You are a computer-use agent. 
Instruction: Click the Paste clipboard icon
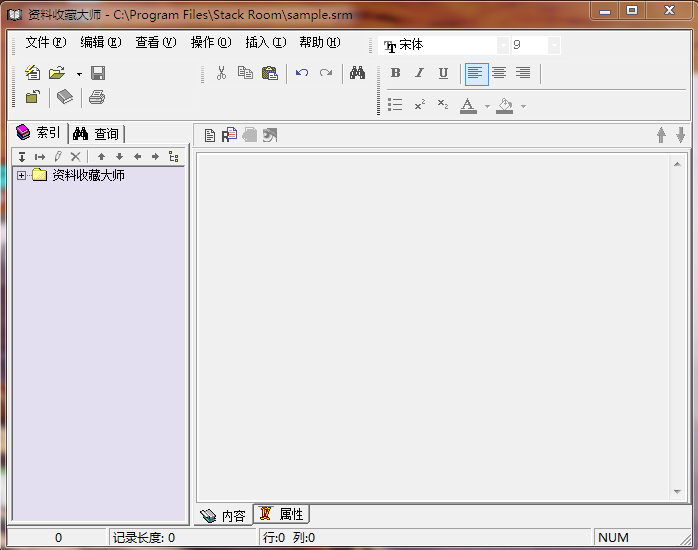pos(269,73)
